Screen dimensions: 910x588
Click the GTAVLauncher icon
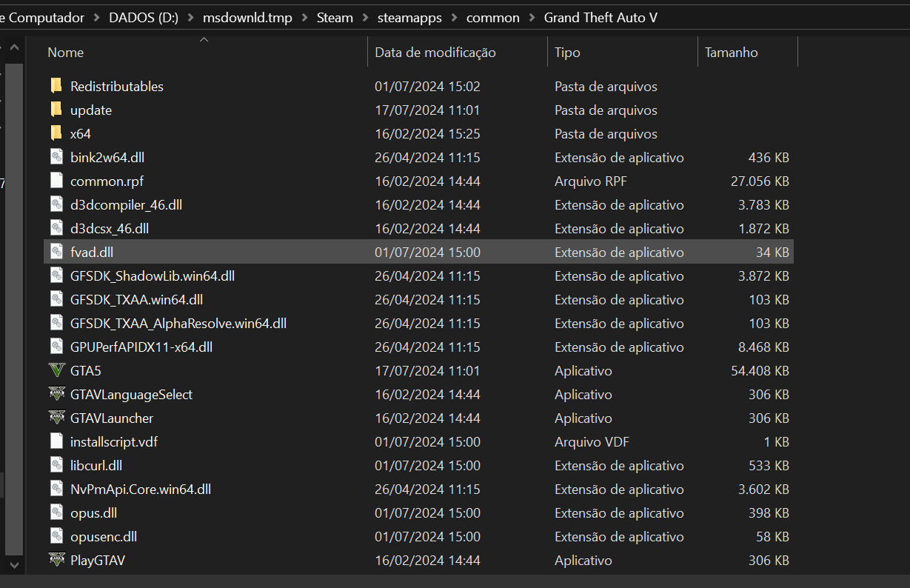[57, 418]
